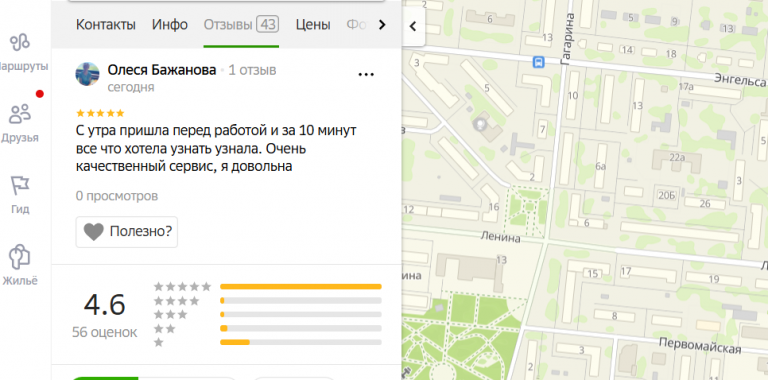
Task: Switch to the Инфо tab
Action: click(169, 24)
